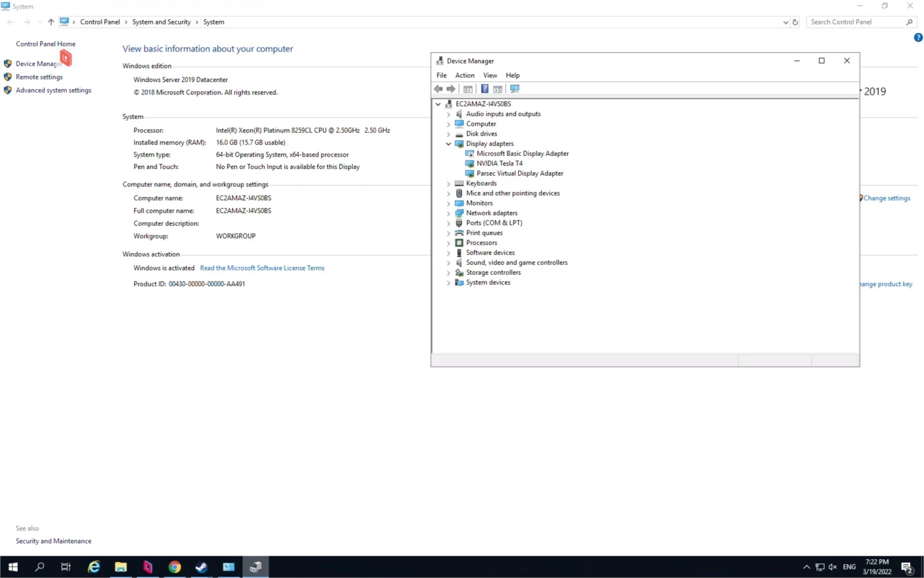Click Control Panel Home link

point(46,44)
